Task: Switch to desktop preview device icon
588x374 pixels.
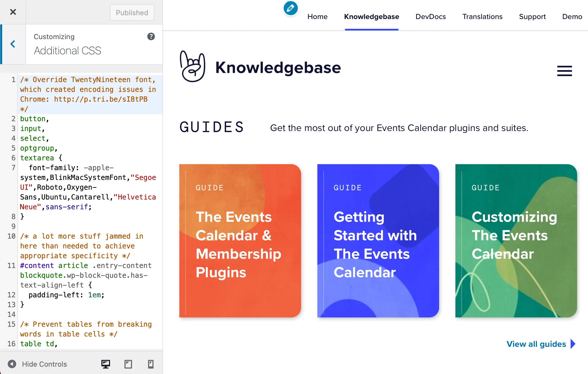Action: coord(106,364)
